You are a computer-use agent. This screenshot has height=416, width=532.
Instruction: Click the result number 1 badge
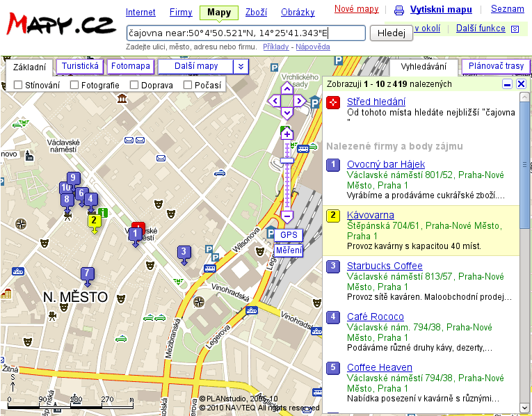pos(333,165)
